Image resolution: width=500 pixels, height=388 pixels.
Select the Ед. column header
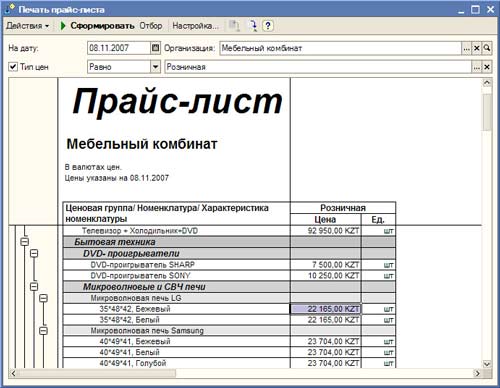pyautogui.click(x=378, y=219)
